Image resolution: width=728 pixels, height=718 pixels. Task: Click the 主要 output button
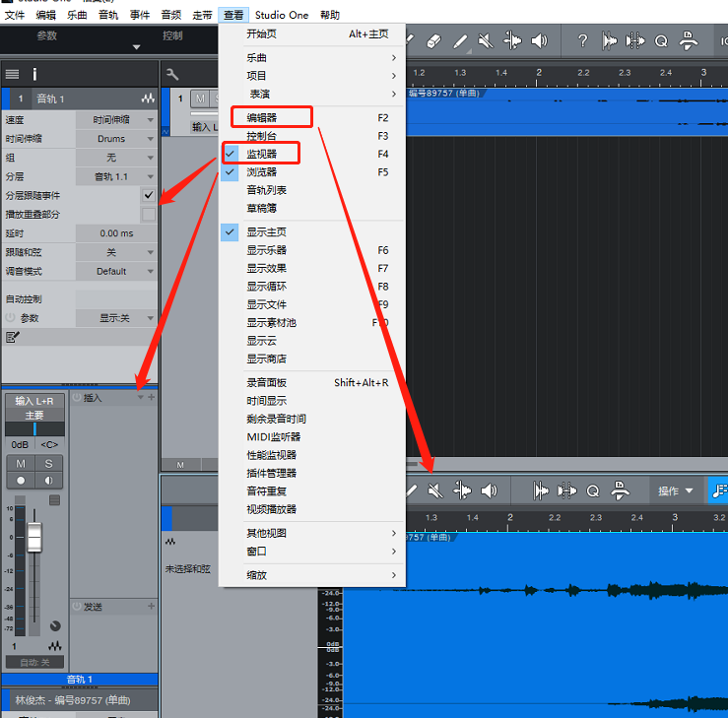34,415
